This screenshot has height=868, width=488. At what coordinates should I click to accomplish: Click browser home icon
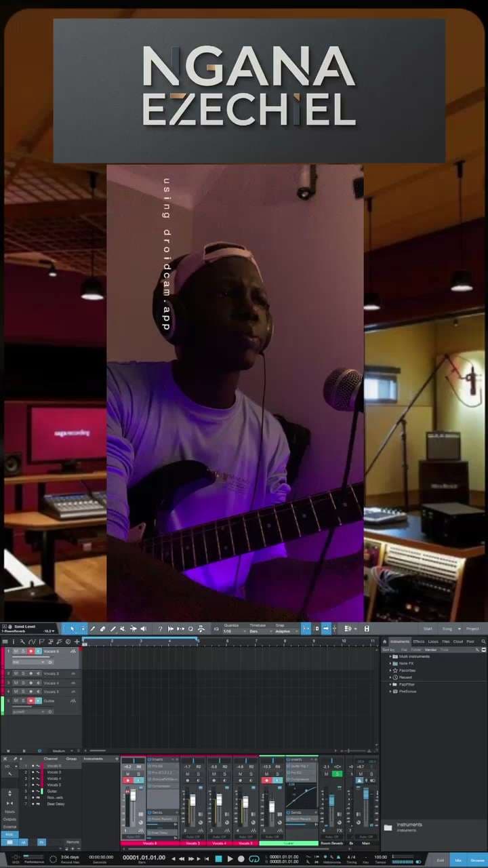385,642
